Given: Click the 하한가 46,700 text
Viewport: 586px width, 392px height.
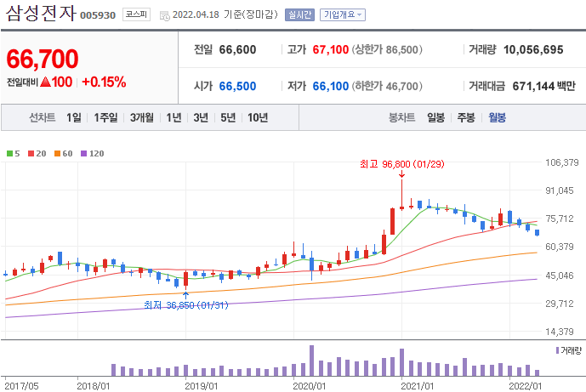Looking at the screenshot, I should [x=387, y=87].
